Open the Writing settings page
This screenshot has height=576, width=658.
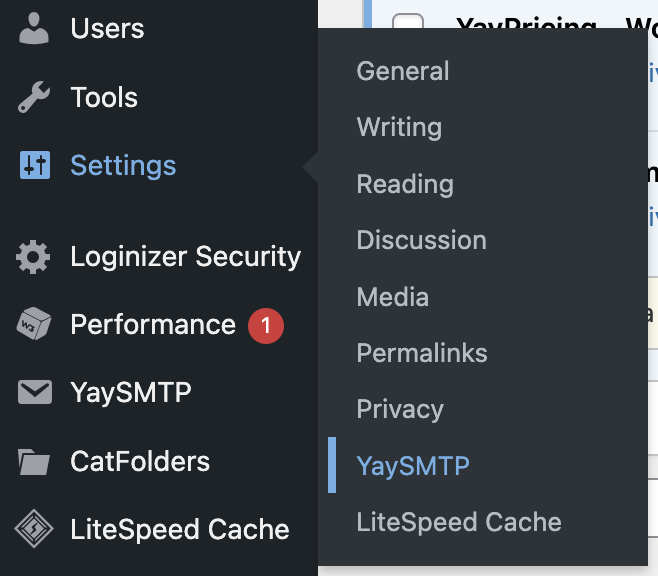point(399,127)
